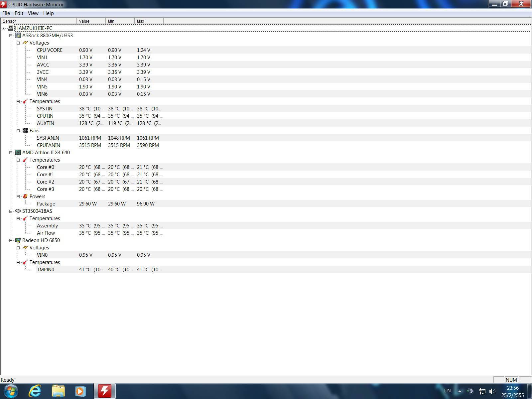Click the Radeon Temperatures thermometer icon

(x=25, y=262)
